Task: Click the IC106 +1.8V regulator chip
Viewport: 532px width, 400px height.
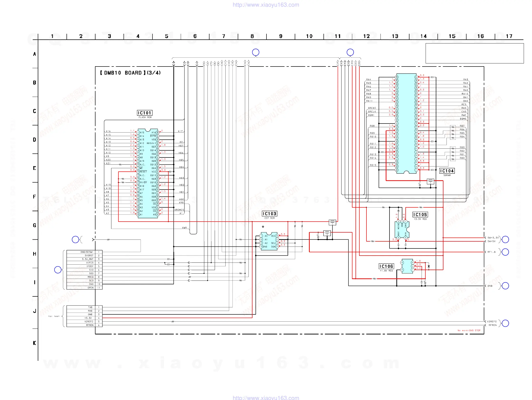Action: [x=407, y=266]
